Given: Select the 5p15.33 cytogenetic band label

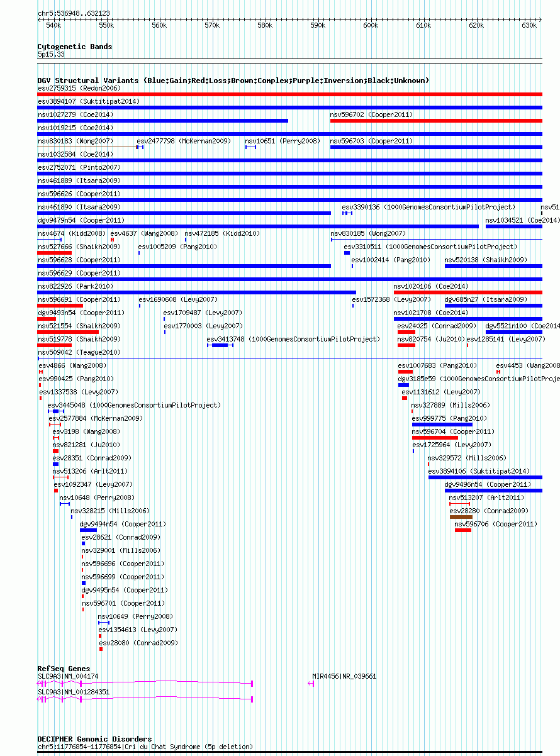Looking at the screenshot, I should [51, 54].
